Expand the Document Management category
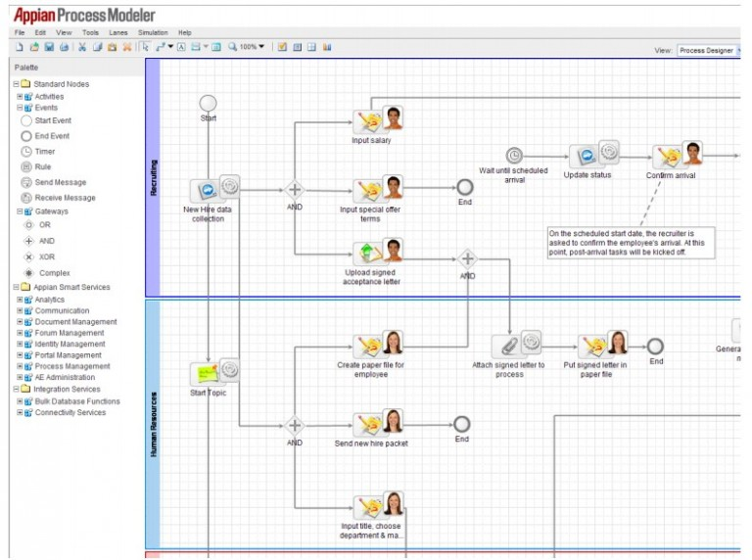Image resolution: width=752 pixels, height=560 pixels. pyautogui.click(x=20, y=322)
